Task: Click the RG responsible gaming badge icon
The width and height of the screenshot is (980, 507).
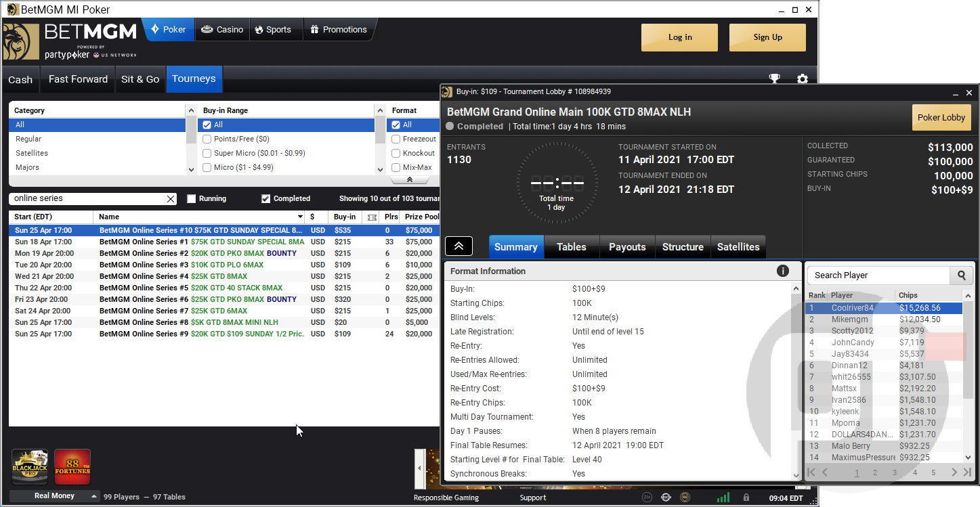Action: pos(685,498)
